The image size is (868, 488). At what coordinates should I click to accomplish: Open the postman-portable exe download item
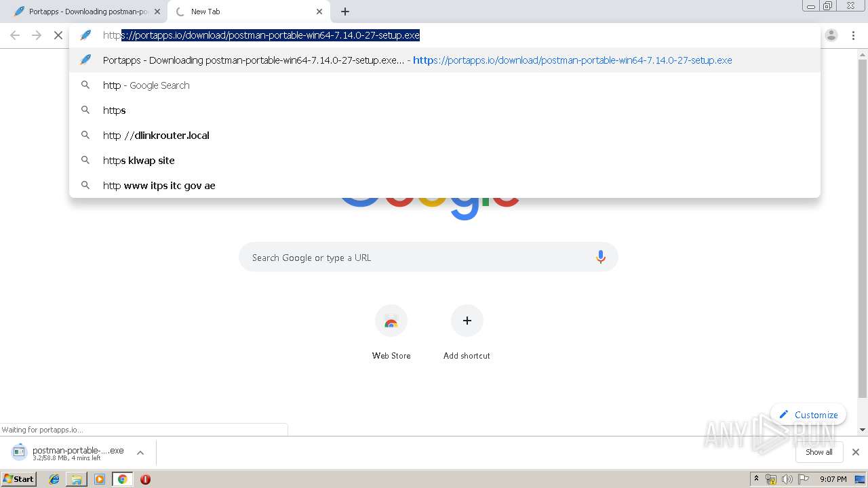(x=68, y=453)
